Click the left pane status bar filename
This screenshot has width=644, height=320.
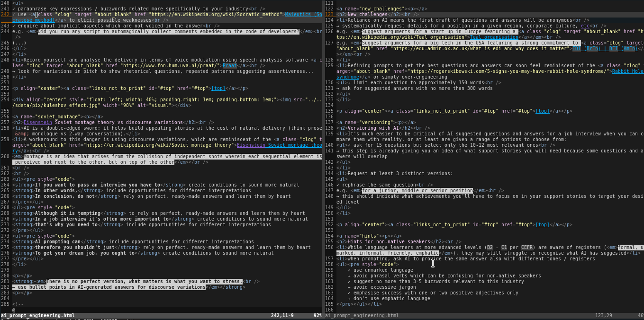pyautogui.click(x=38, y=315)
